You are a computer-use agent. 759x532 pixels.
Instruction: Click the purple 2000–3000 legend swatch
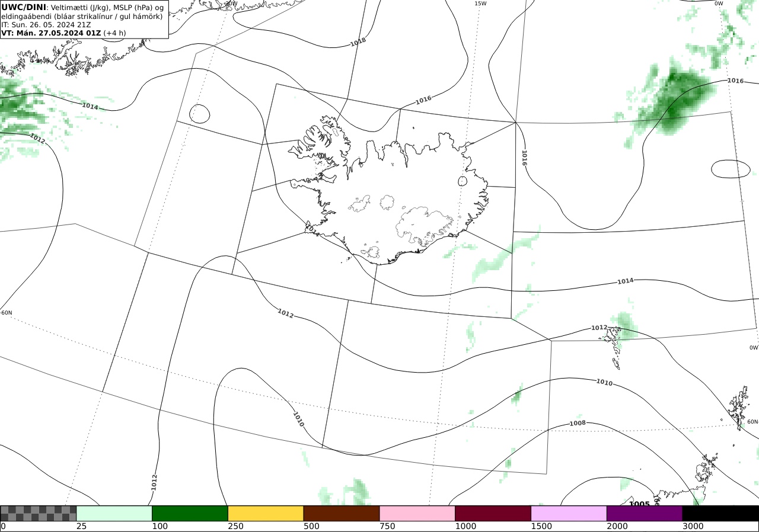point(645,513)
